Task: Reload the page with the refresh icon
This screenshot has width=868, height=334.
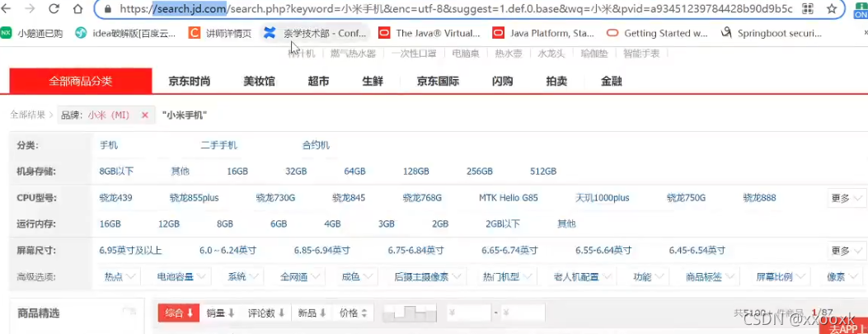Action: [x=54, y=9]
